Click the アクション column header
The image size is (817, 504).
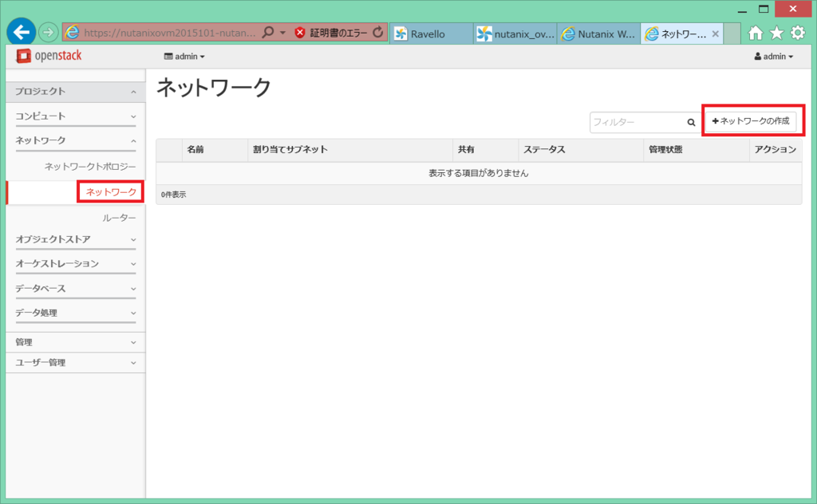coord(776,149)
